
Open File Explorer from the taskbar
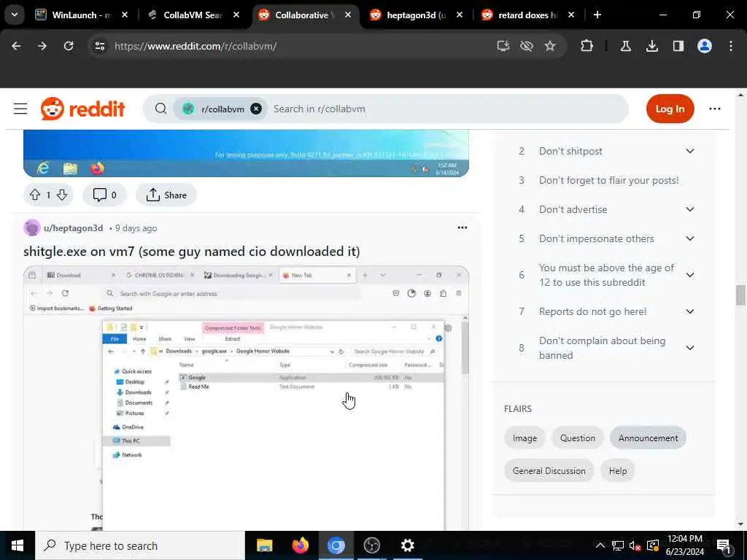(264, 545)
